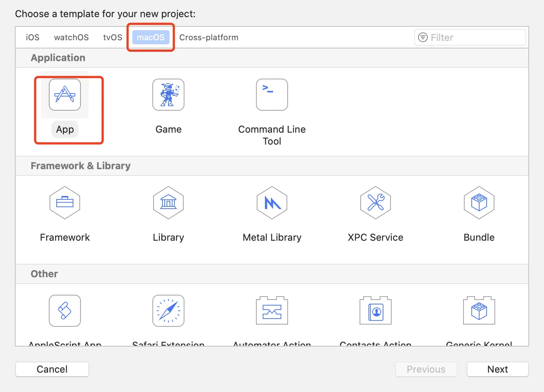Image resolution: width=544 pixels, height=392 pixels.
Task: Click the "Game" template label
Action: point(168,129)
